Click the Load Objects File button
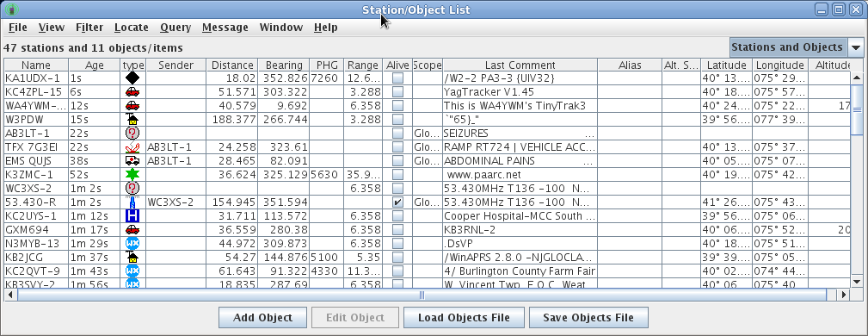 pyautogui.click(x=464, y=318)
